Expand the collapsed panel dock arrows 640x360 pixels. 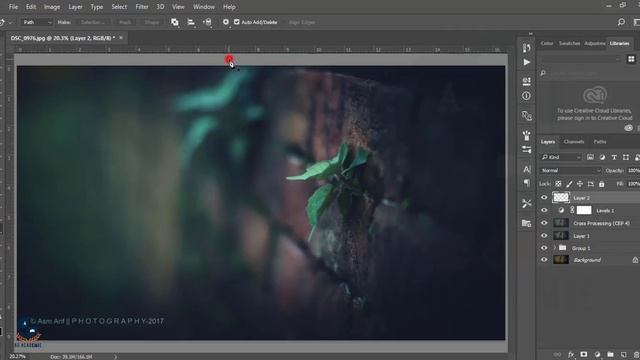click(x=531, y=33)
